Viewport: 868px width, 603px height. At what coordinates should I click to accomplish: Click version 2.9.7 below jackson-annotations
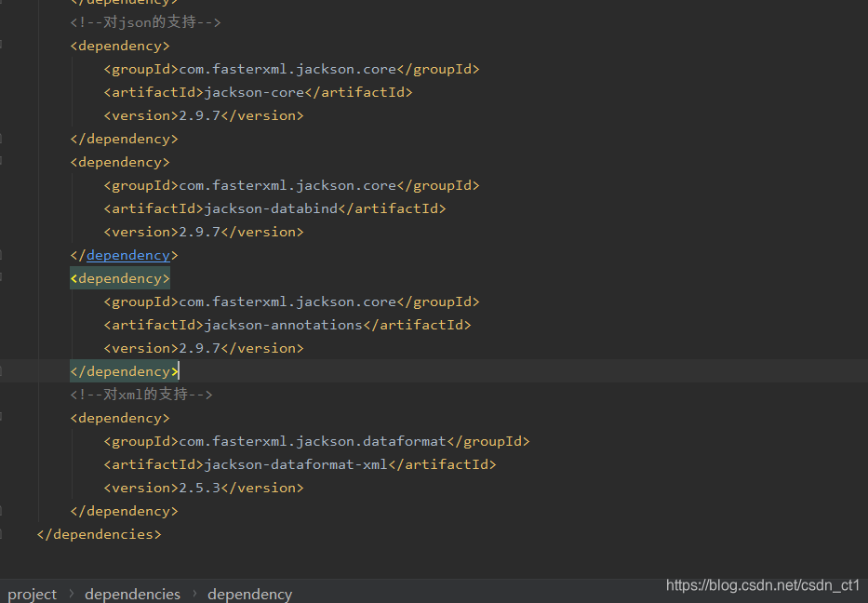[x=204, y=348]
